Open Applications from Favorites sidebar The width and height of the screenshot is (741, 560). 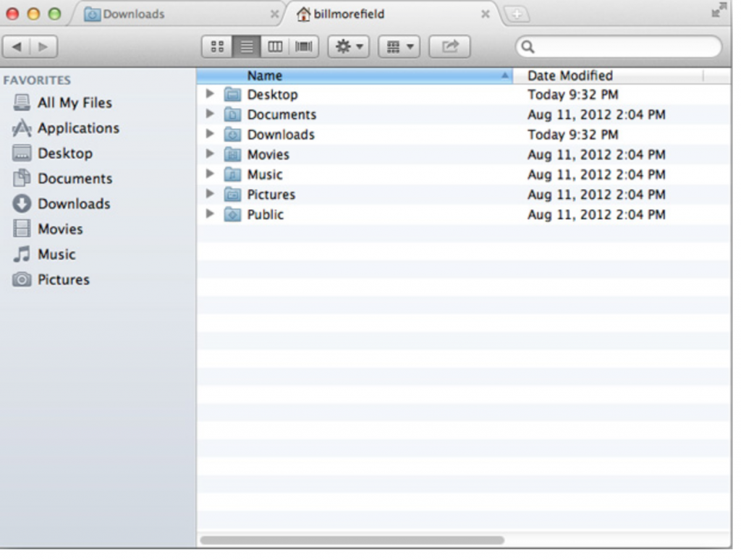[x=78, y=128]
